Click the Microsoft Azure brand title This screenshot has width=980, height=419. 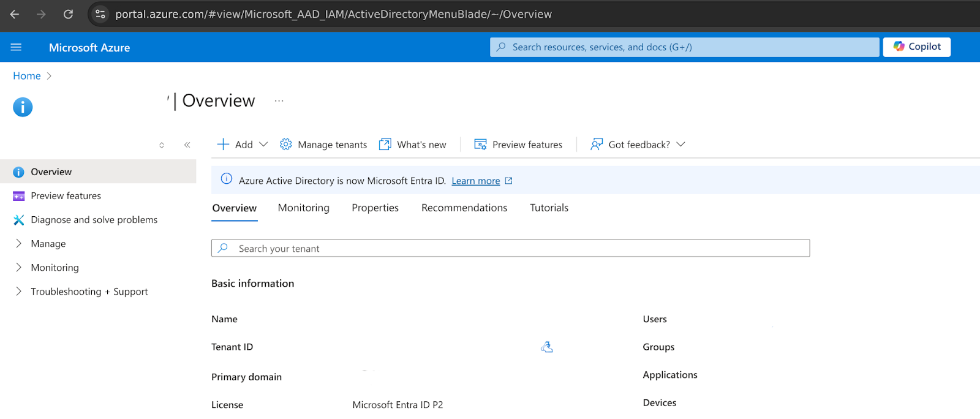tap(89, 48)
